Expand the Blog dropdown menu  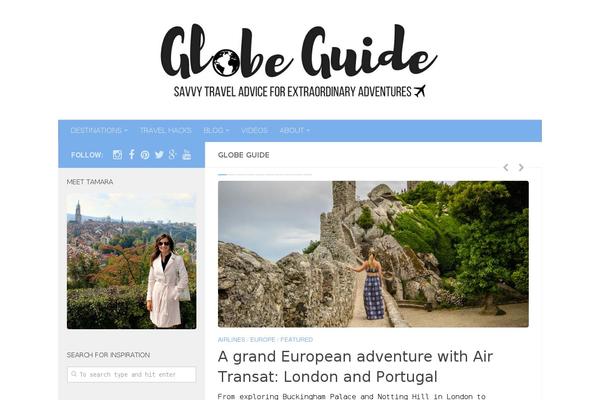click(x=216, y=131)
